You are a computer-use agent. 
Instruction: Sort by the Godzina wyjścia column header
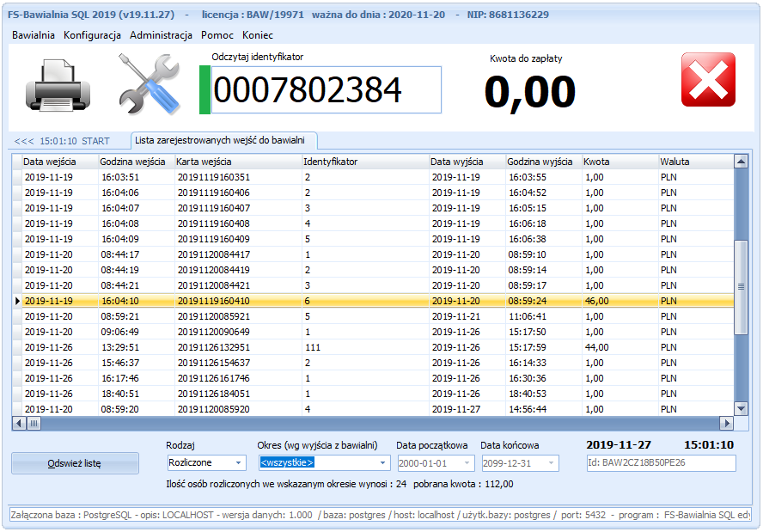click(x=544, y=162)
